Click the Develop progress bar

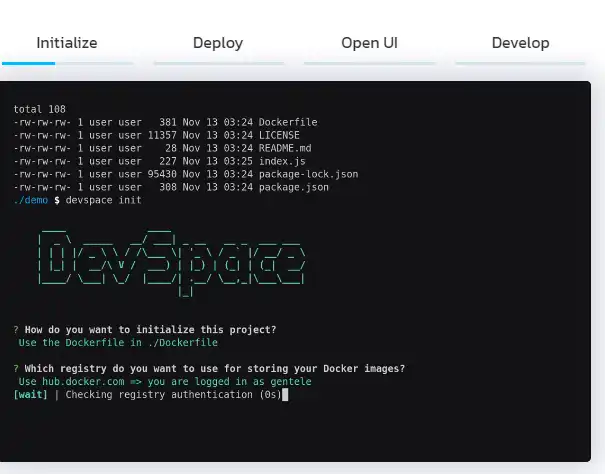pos(521,63)
